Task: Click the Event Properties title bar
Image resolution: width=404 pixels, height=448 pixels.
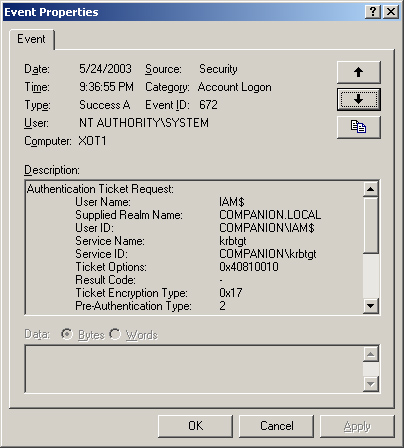Action: point(183,12)
